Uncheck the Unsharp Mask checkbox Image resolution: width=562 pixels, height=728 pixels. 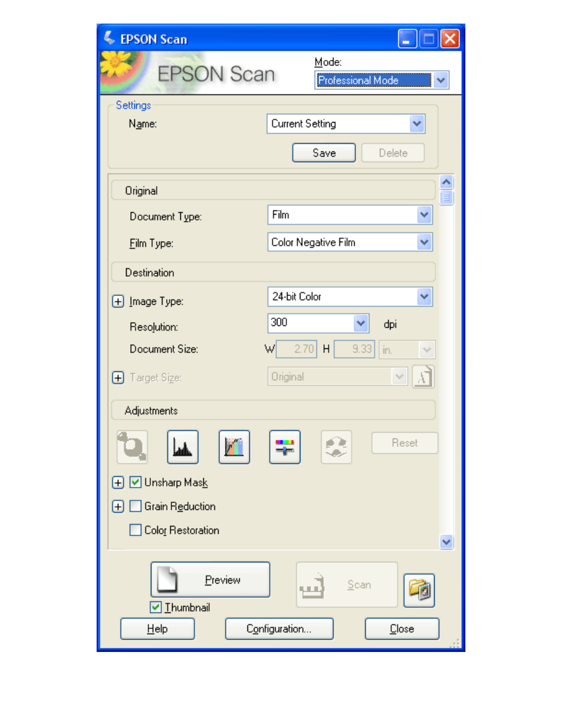[x=135, y=482]
